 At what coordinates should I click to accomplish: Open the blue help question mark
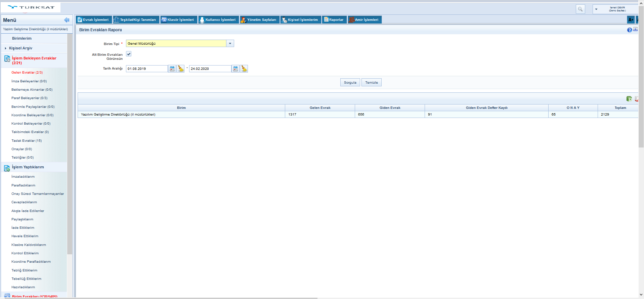[629, 30]
